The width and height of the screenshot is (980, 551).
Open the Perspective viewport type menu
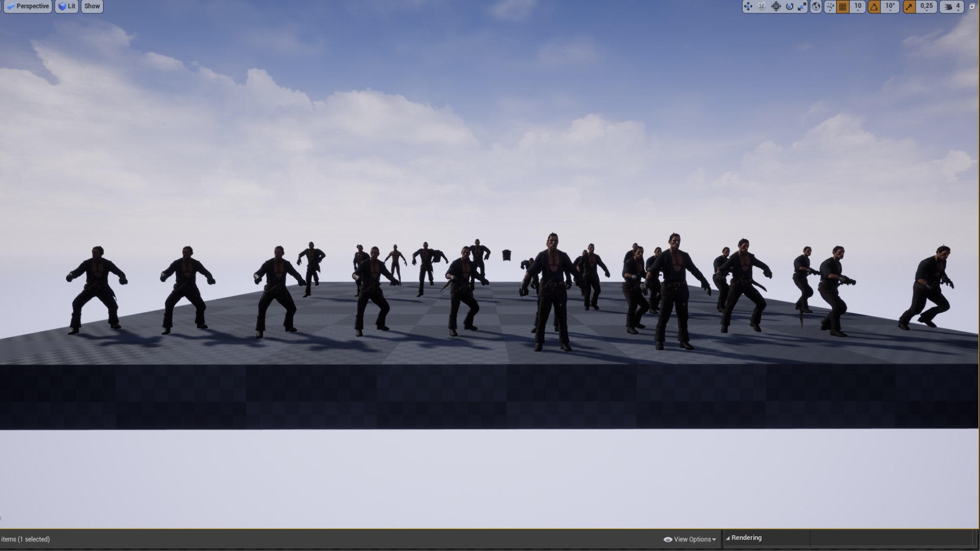click(28, 6)
